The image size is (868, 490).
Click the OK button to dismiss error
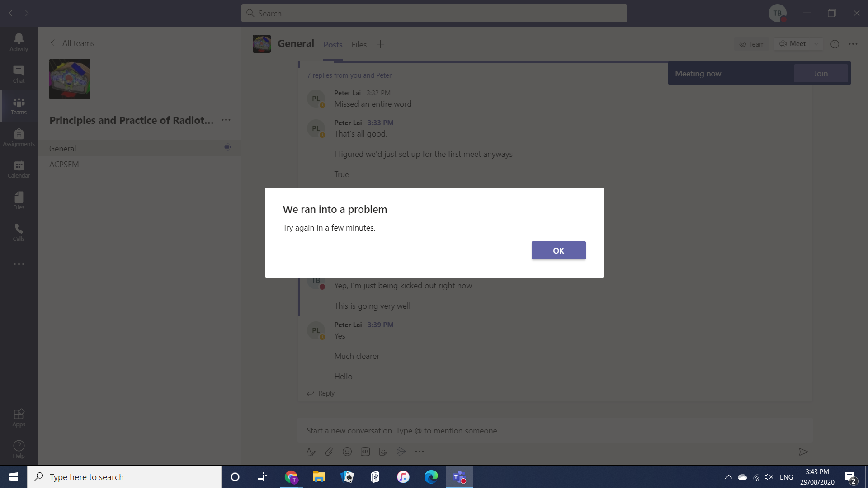[x=559, y=250]
